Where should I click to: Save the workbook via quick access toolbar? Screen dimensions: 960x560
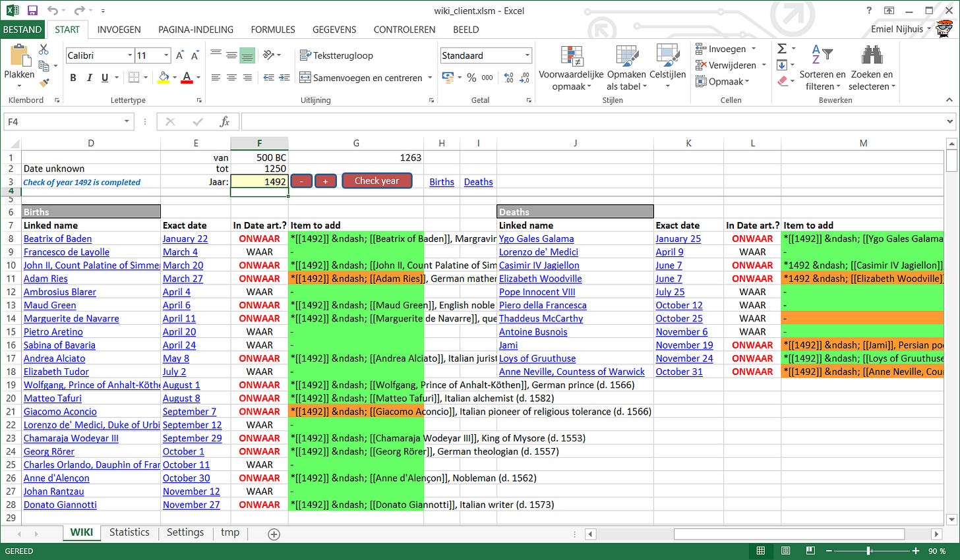[31, 10]
